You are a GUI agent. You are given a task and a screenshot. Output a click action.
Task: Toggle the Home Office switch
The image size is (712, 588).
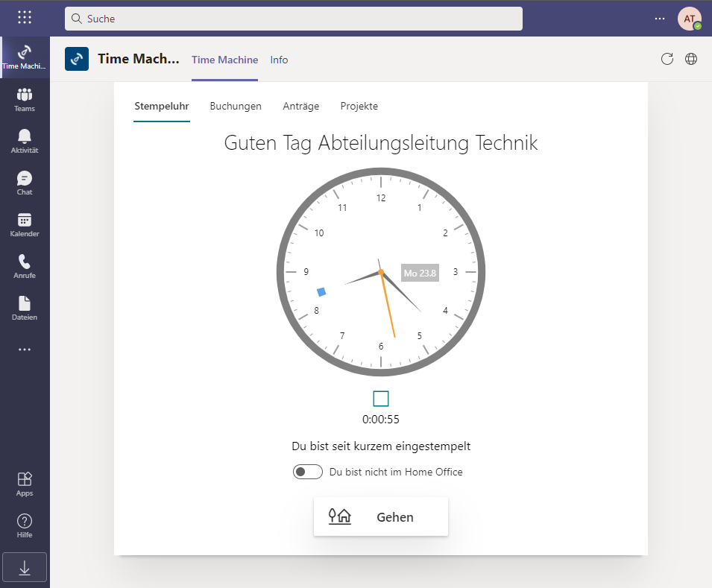click(307, 472)
